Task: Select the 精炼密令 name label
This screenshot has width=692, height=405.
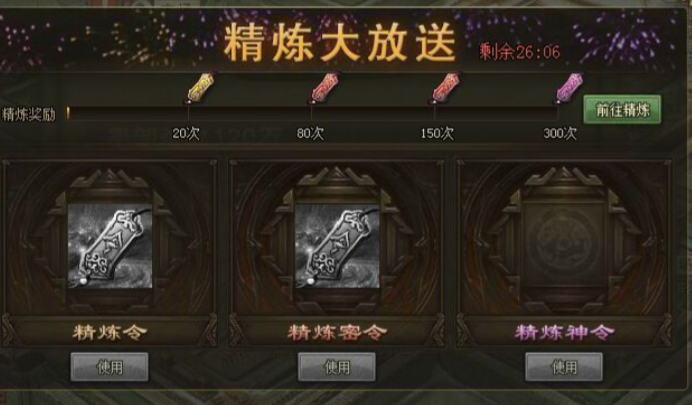Action: 337,332
